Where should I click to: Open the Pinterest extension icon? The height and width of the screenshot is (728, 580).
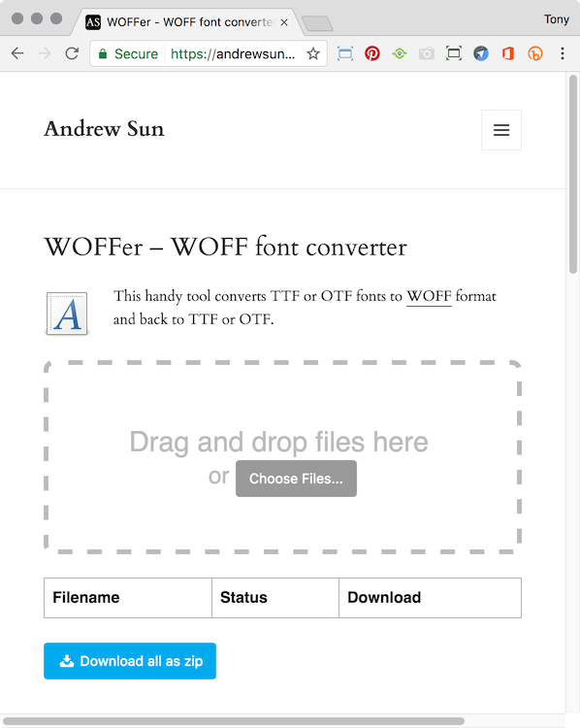(372, 53)
